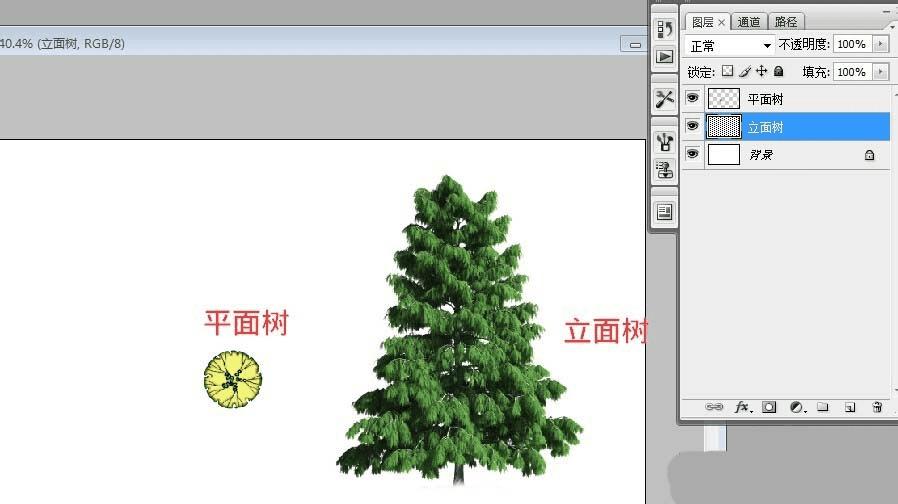Select the 平面树 layer thumbnail

tap(724, 99)
